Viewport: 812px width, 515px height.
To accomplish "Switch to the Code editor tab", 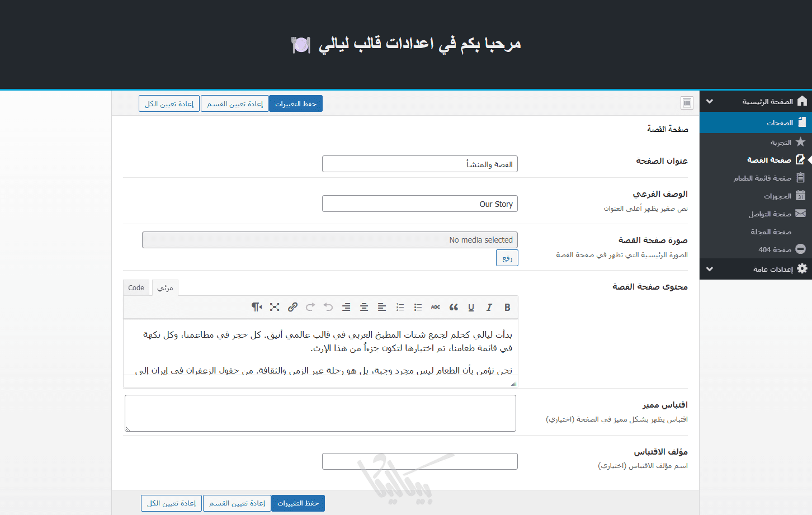I will (x=136, y=288).
